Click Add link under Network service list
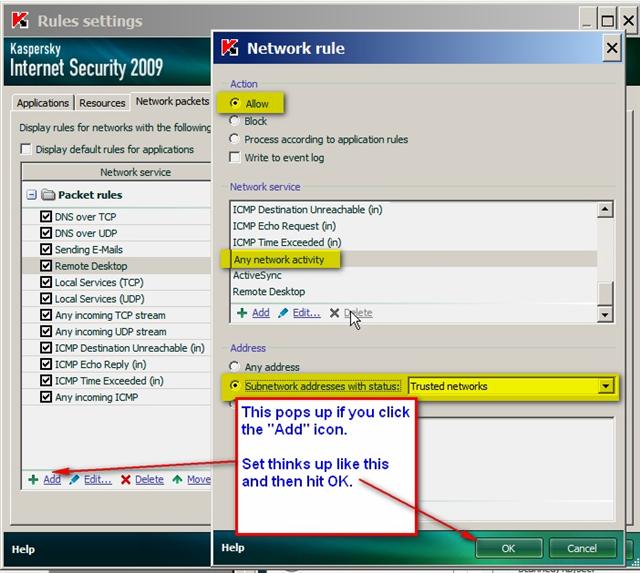This screenshot has height=573, width=640. [x=261, y=313]
